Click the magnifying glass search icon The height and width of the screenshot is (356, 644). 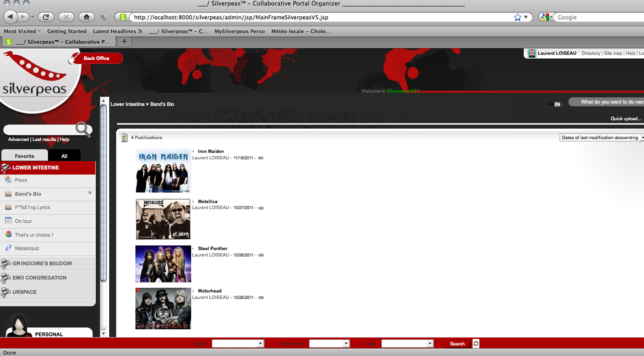tap(83, 129)
